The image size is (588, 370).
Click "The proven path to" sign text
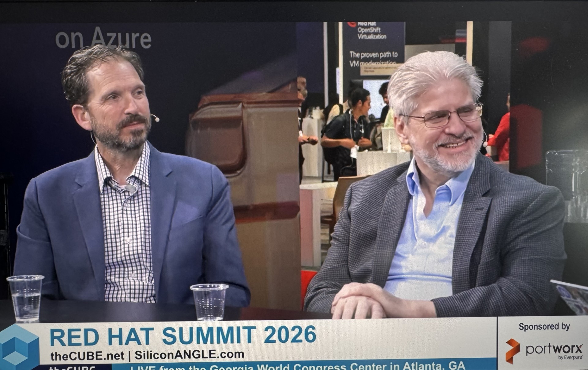click(374, 55)
